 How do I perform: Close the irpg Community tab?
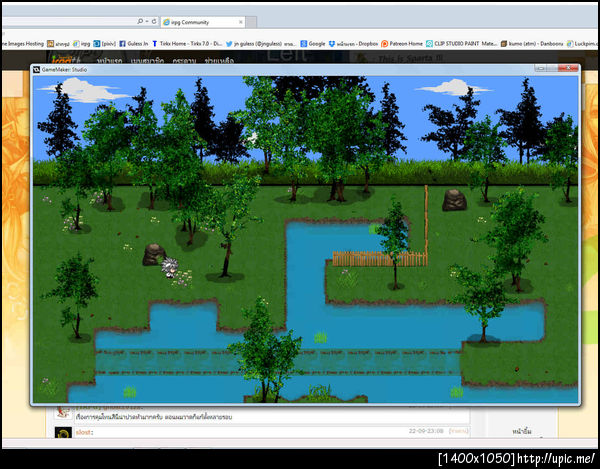click(x=241, y=22)
